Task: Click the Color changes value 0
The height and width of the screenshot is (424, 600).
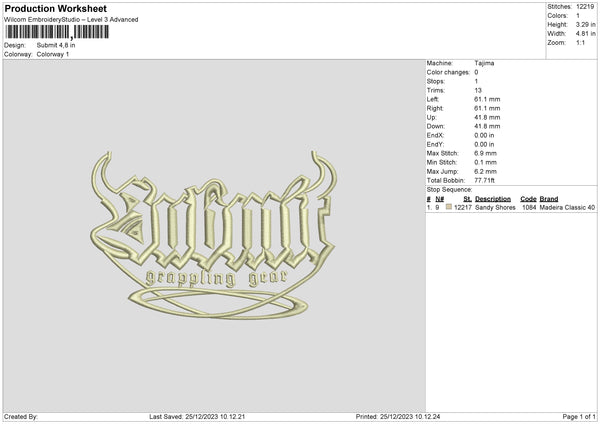Action: pos(476,72)
